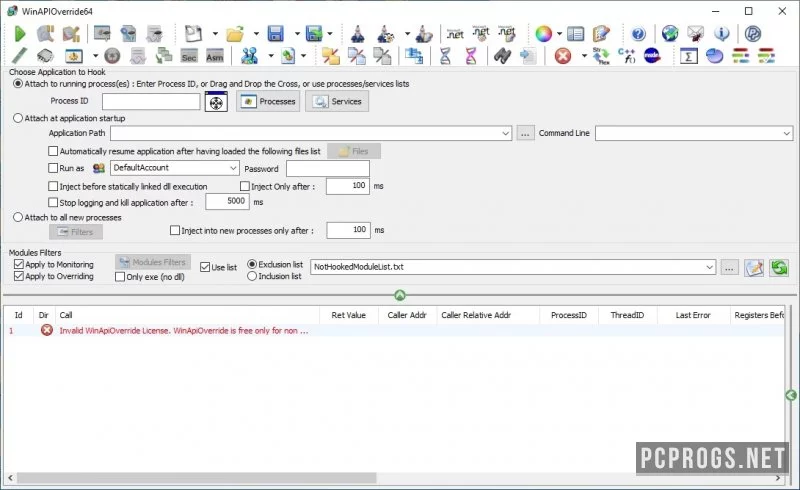The height and width of the screenshot is (490, 800).
Task: Click the Sec toolbar icon
Action: tap(189, 56)
